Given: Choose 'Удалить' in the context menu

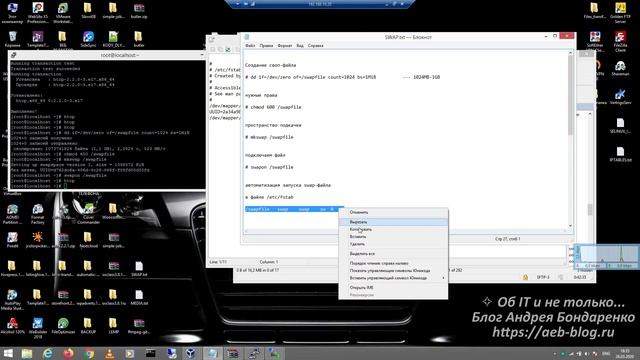Looking at the screenshot, I should coord(393,244).
